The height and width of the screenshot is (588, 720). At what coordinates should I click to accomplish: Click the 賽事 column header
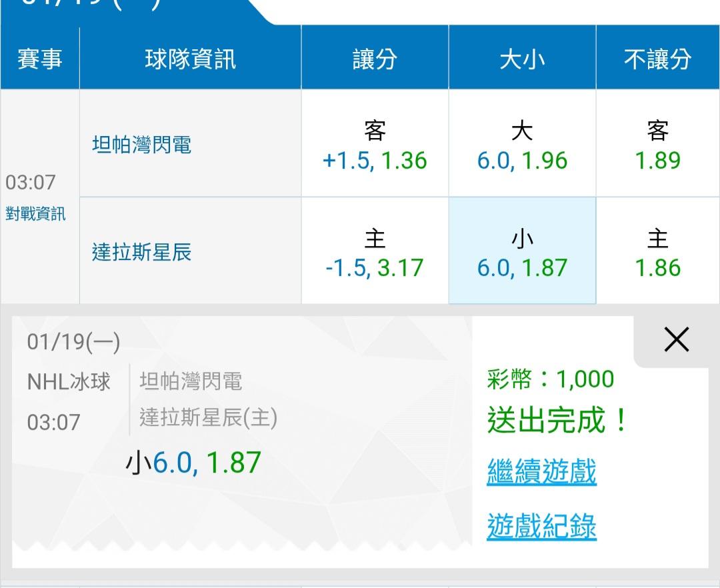40,58
